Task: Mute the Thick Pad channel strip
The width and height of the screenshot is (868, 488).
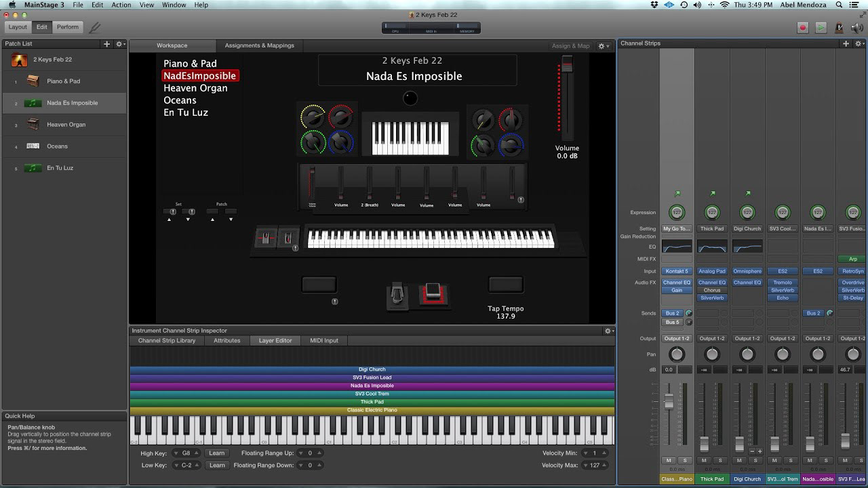Action: [704, 460]
